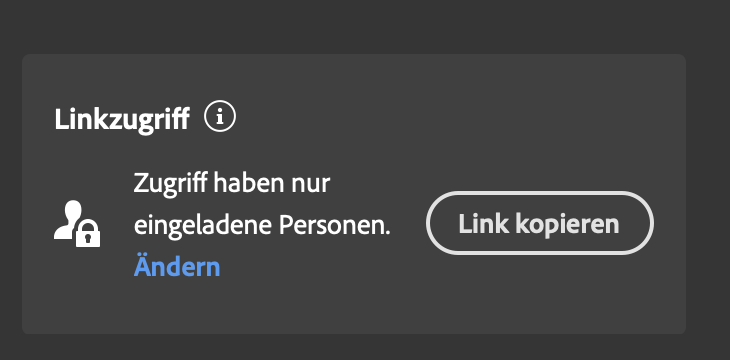The image size is (730, 360).
Task: Click the Linkzugriff heading
Action: [x=122, y=119]
